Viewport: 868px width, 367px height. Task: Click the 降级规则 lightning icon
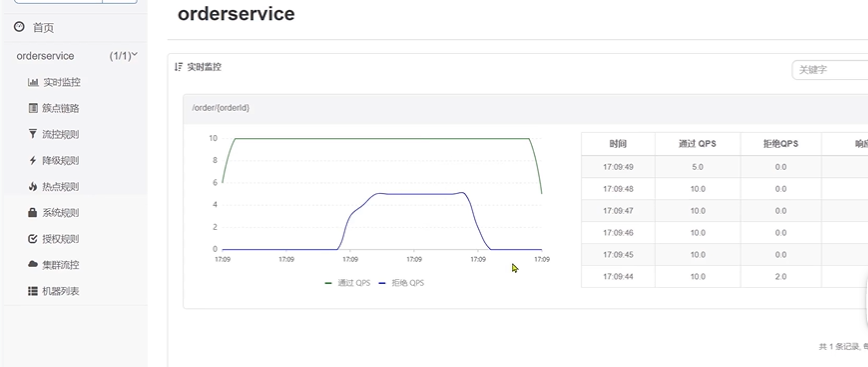coord(33,161)
